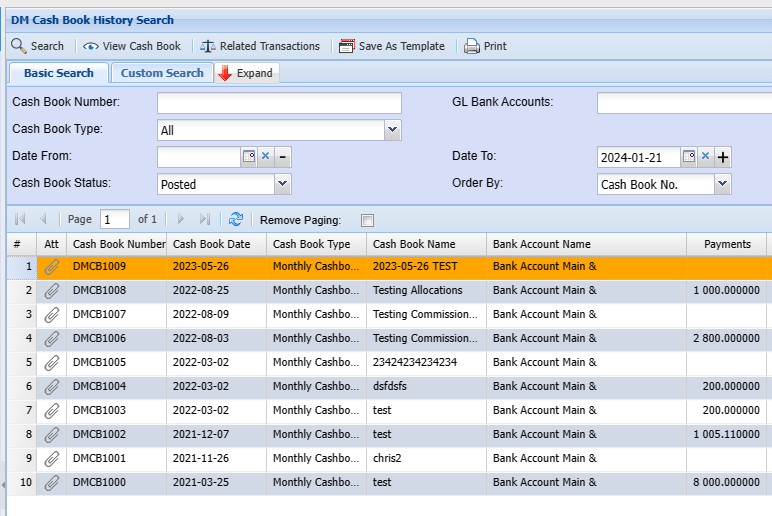
Task: Clear the Date To field
Action: click(x=705, y=156)
